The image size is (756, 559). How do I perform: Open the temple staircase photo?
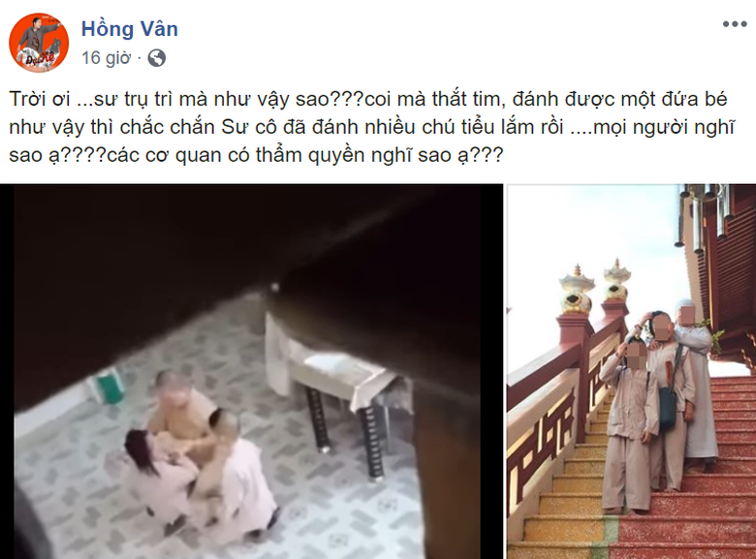click(x=631, y=372)
